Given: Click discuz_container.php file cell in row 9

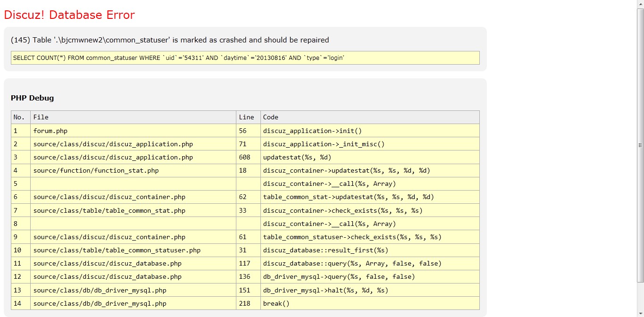Looking at the screenshot, I should (x=133, y=237).
